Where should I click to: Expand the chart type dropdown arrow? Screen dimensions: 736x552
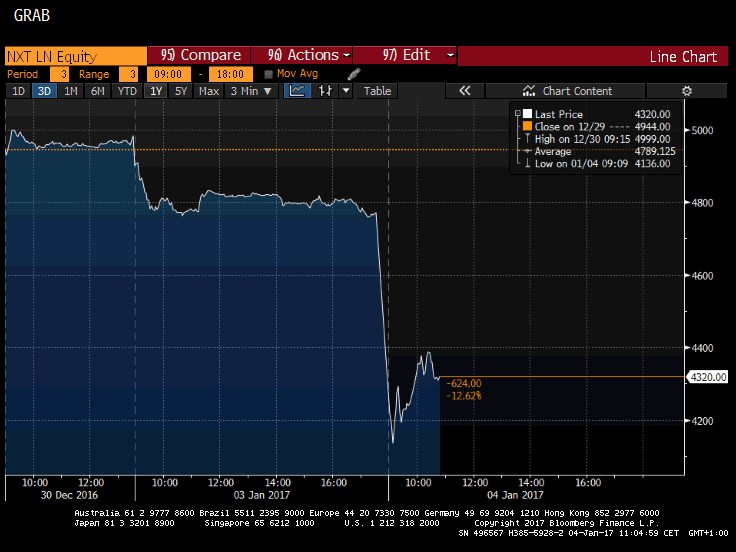(x=346, y=91)
